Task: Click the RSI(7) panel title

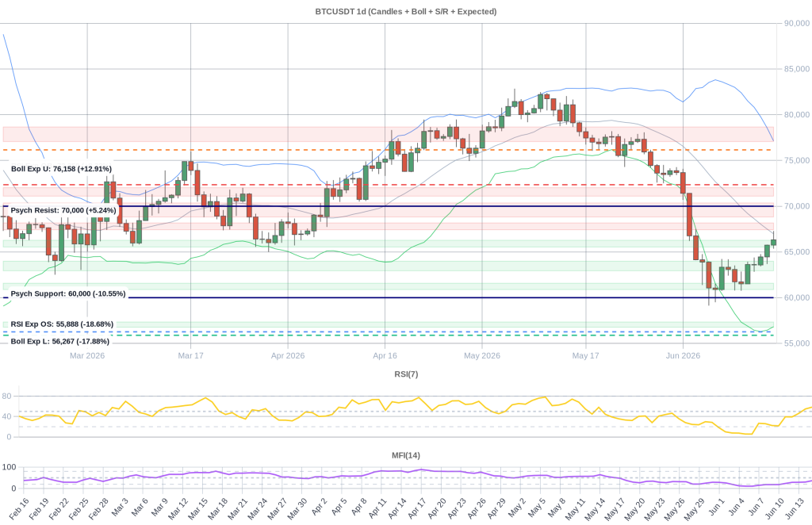Action: [x=406, y=374]
